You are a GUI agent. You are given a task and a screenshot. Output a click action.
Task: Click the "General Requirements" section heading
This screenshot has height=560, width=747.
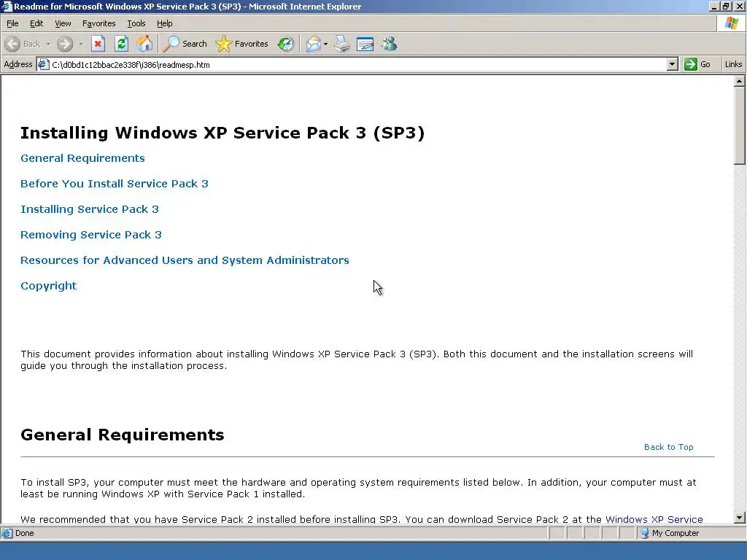pyautogui.click(x=123, y=435)
